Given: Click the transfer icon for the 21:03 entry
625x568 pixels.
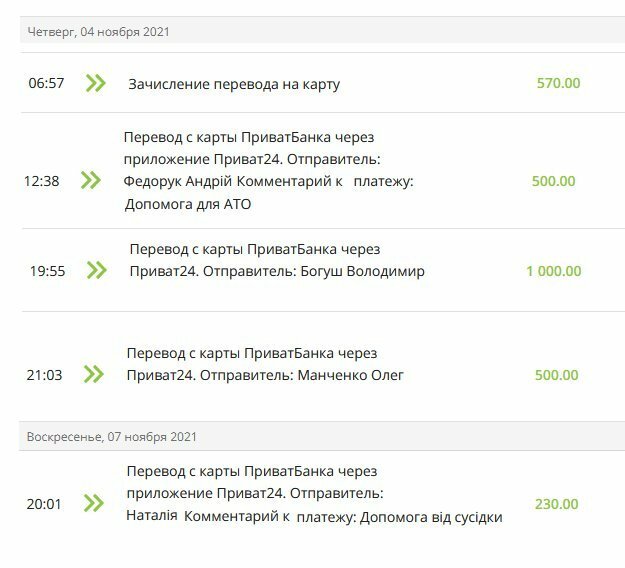Looking at the screenshot, I should (94, 374).
